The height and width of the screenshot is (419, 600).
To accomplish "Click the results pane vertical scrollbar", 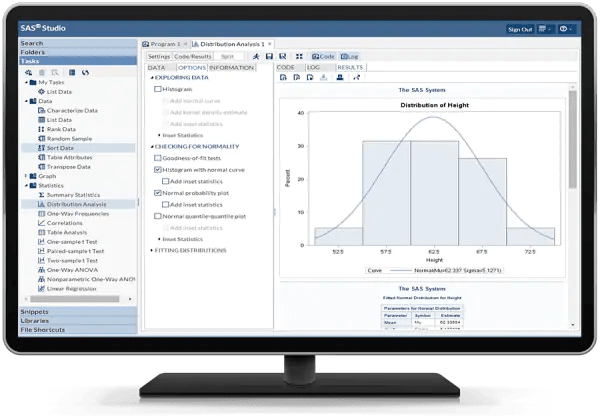I will click(572, 140).
